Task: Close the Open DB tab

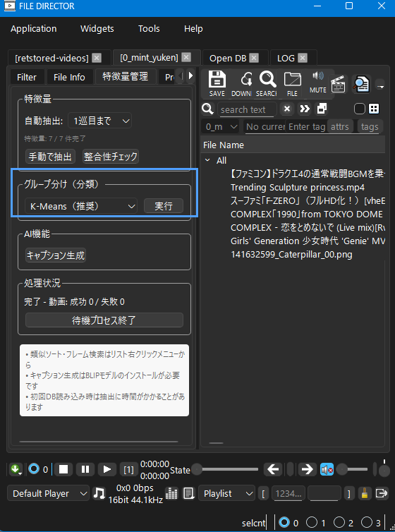Action: (255, 58)
